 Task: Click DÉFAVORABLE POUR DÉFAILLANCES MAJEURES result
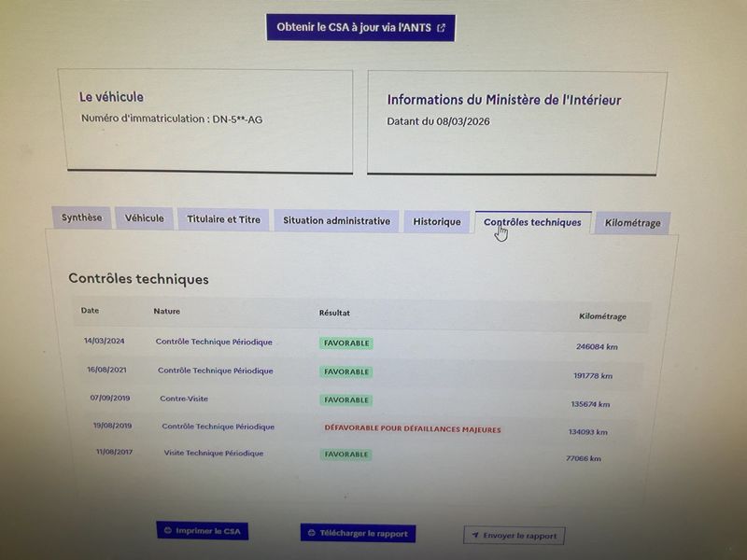[x=413, y=428]
